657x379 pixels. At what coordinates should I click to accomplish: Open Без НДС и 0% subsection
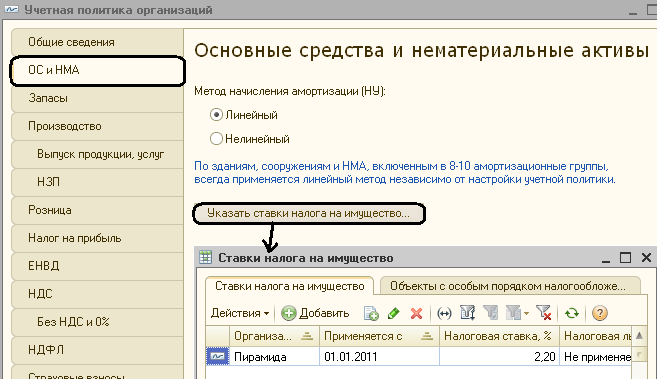(x=97, y=322)
